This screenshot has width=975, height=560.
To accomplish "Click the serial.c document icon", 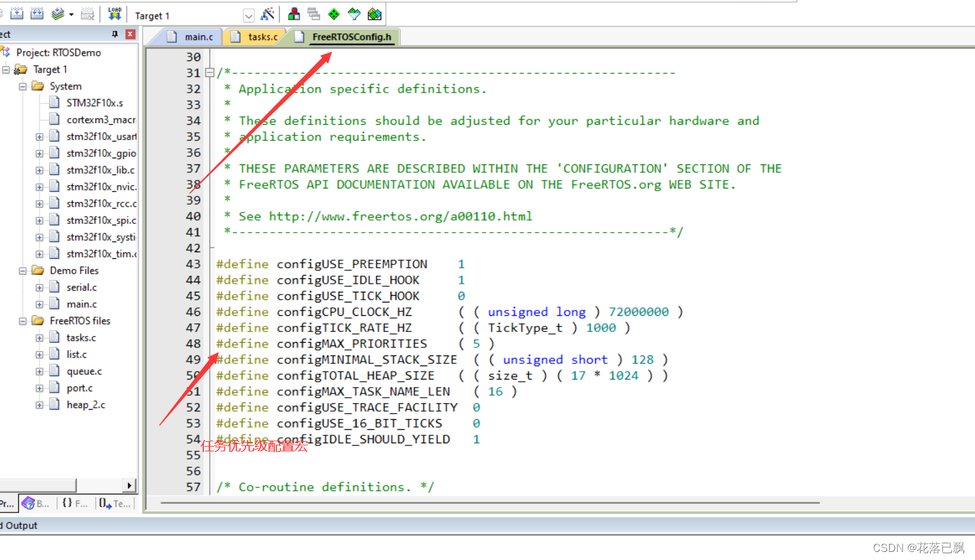I will point(54,287).
